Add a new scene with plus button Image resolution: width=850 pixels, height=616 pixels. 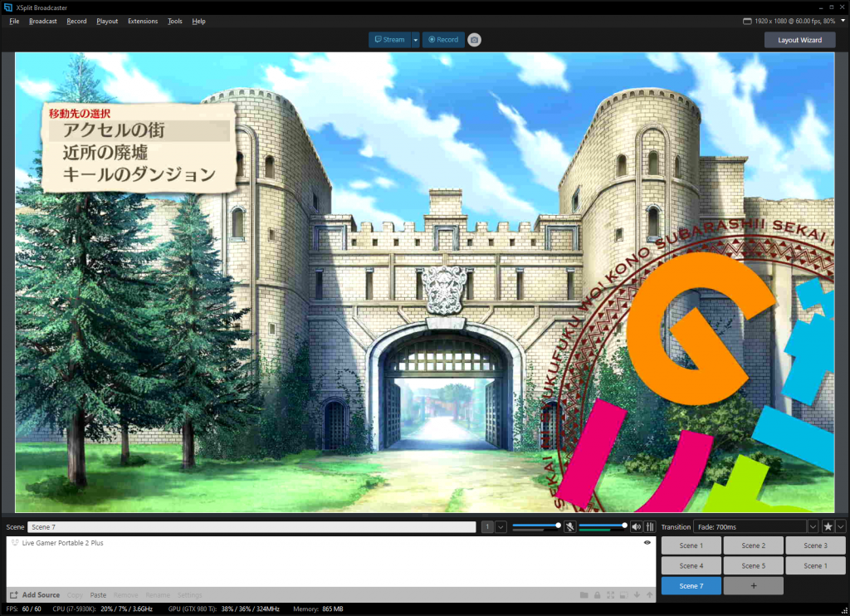(753, 585)
